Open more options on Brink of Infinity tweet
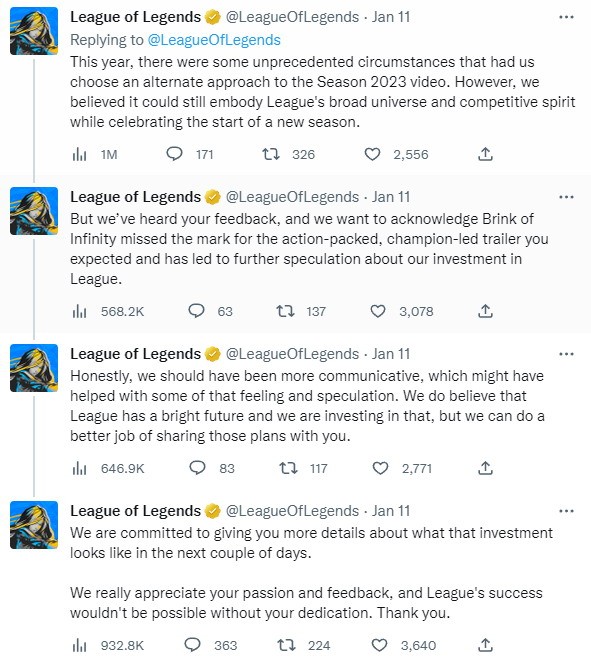The width and height of the screenshot is (591, 660). point(566,197)
